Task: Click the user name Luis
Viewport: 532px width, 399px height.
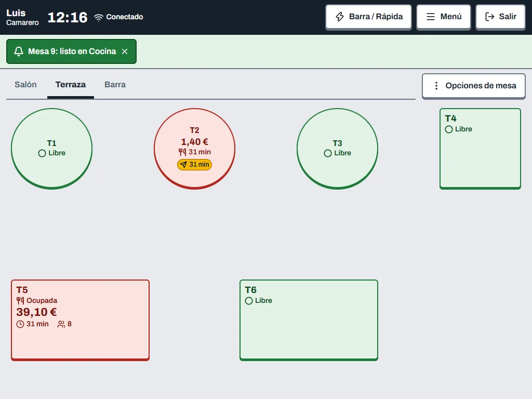Action: click(16, 13)
